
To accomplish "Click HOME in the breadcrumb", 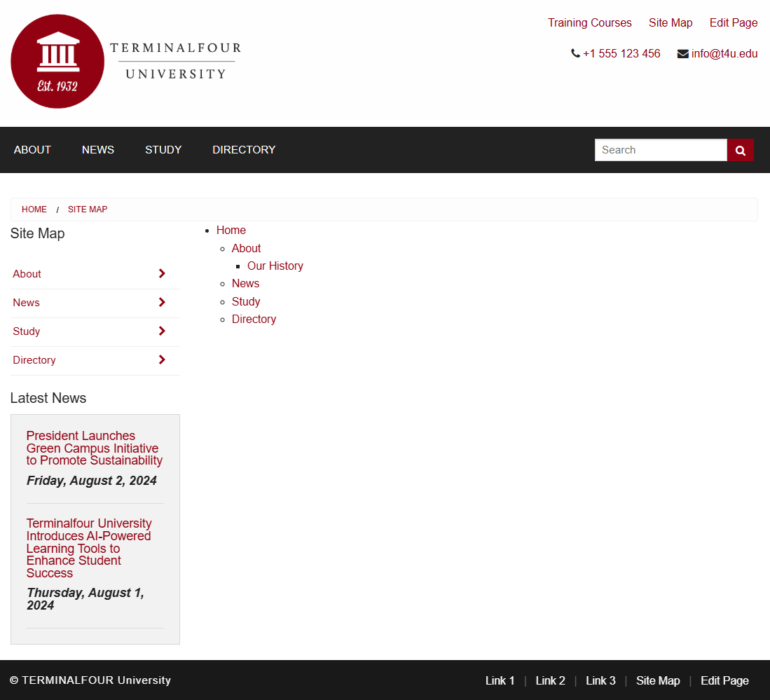I will pos(34,210).
